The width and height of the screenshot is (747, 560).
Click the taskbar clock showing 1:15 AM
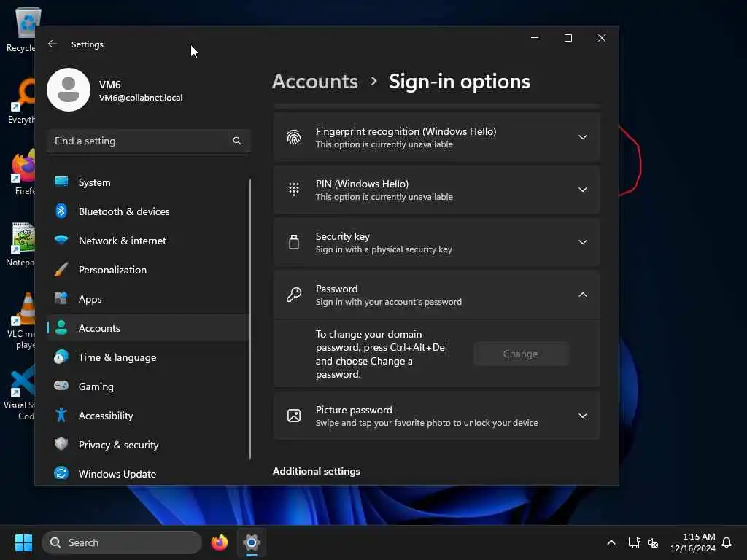click(x=693, y=542)
